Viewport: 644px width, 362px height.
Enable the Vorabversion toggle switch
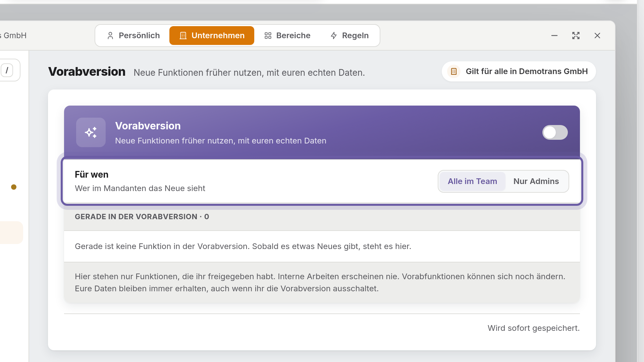[555, 132]
